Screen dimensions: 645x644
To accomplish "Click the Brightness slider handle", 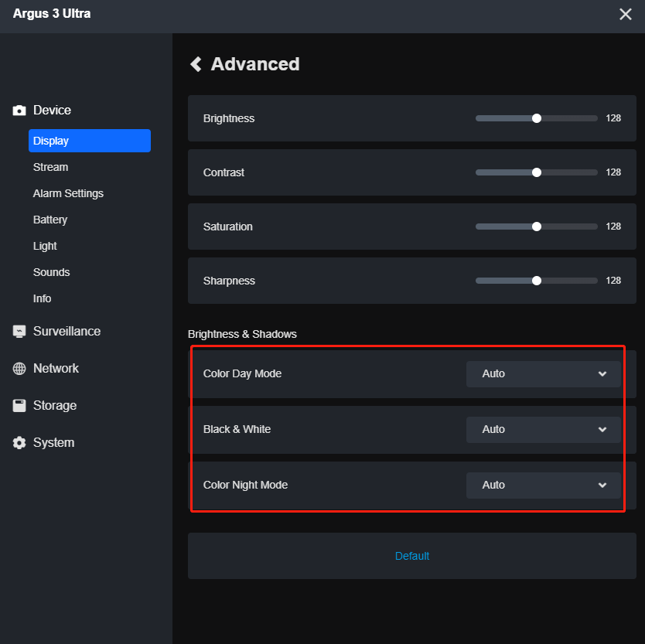I will pyautogui.click(x=537, y=118).
